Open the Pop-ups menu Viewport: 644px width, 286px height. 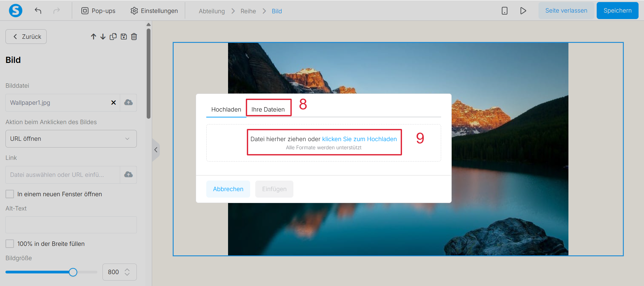(98, 11)
